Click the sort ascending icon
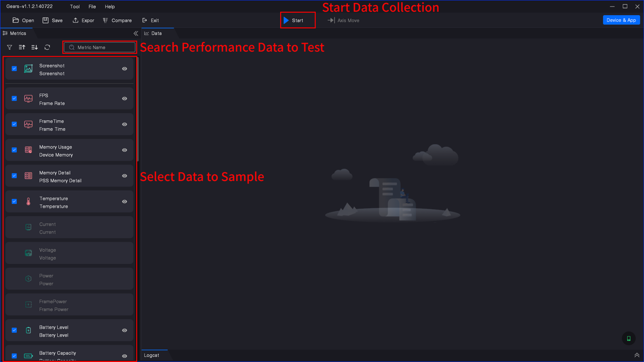This screenshot has width=644, height=362. click(22, 47)
